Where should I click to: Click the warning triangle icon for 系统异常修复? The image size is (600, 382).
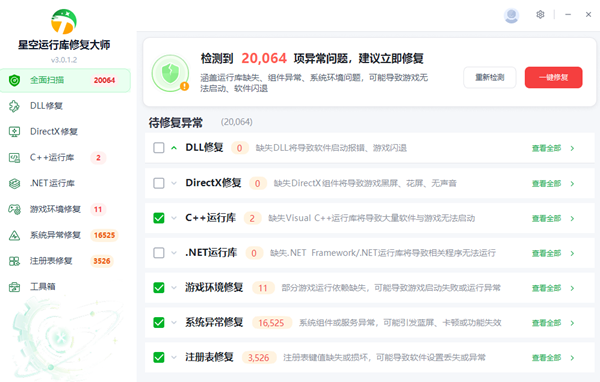pos(14,235)
